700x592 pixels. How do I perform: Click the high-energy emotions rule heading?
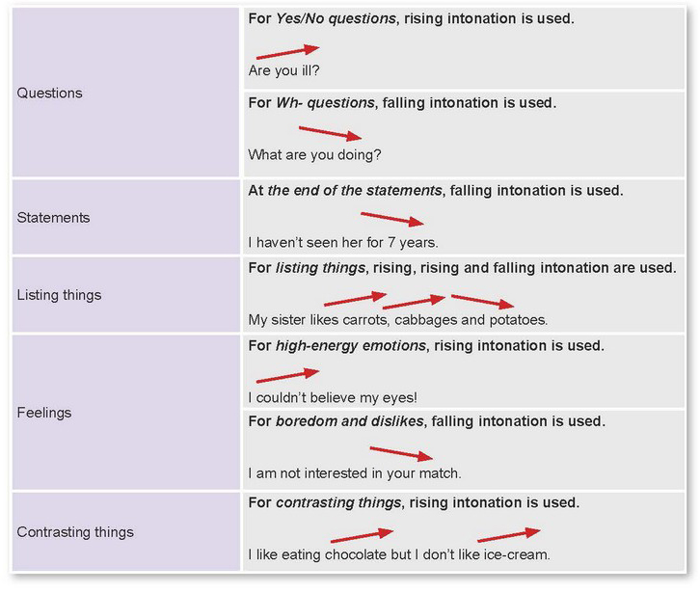pos(426,346)
